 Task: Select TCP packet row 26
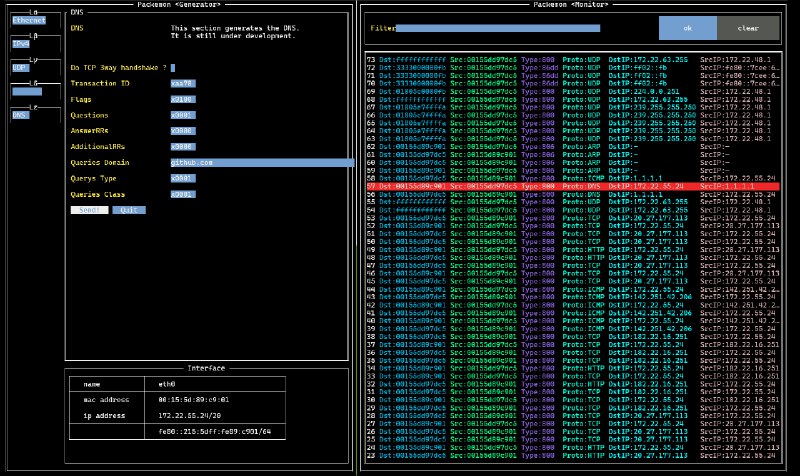[573, 432]
